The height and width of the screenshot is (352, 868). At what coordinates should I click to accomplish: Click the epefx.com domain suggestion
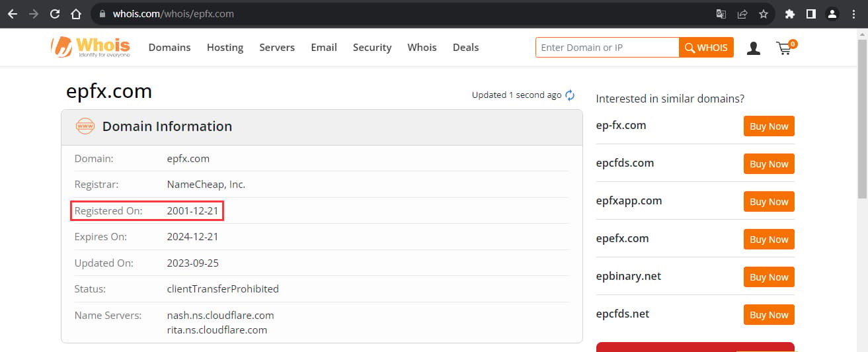pyautogui.click(x=622, y=239)
